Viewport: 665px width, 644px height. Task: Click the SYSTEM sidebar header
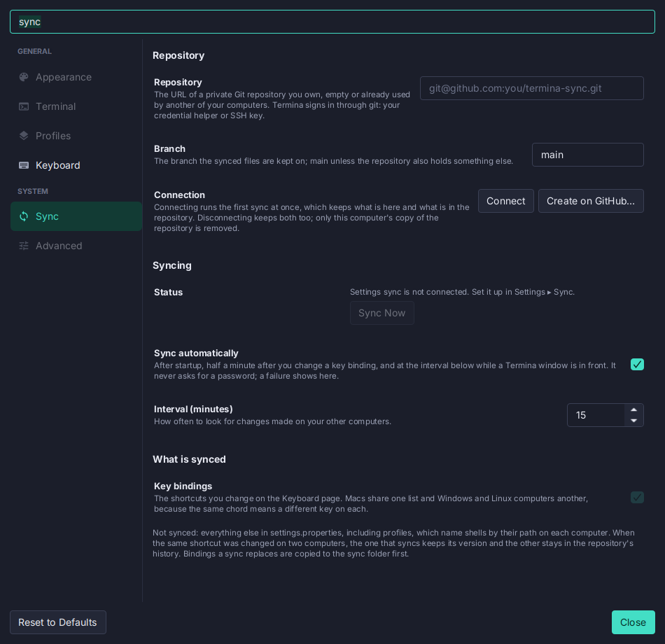pos(33,191)
